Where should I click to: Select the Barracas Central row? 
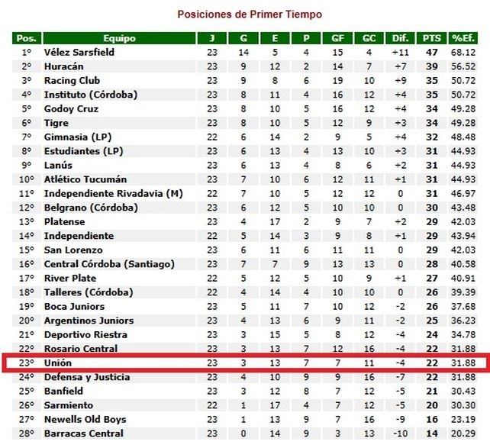82,433
